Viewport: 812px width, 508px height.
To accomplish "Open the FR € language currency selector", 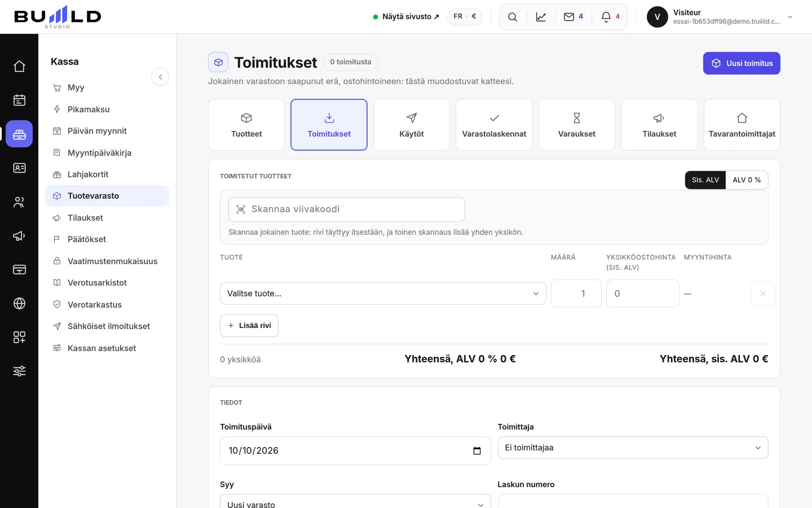I will pyautogui.click(x=465, y=16).
